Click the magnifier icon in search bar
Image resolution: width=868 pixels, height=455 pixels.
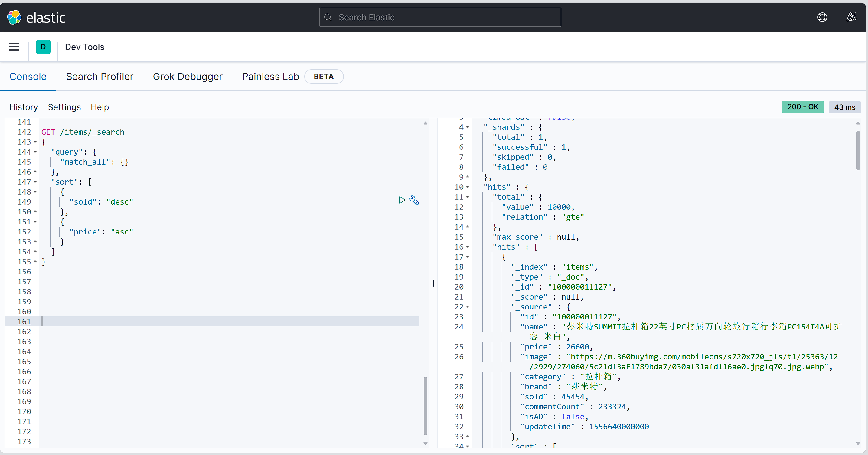pyautogui.click(x=328, y=18)
